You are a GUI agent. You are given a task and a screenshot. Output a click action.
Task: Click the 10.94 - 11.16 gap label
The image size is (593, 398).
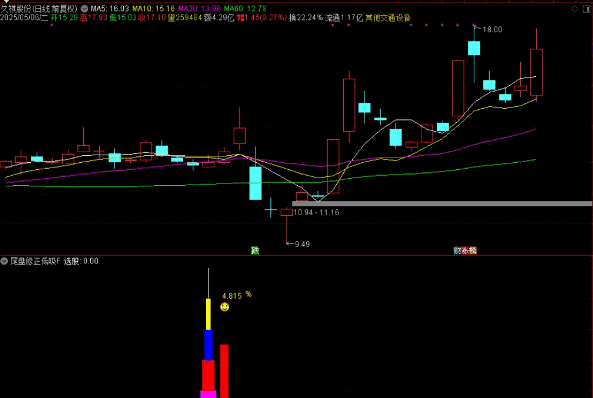pos(316,212)
